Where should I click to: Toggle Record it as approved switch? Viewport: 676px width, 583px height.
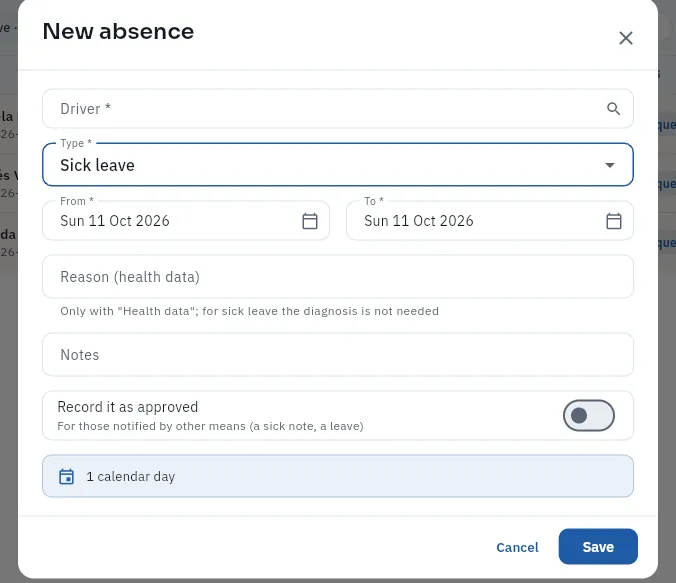click(588, 416)
